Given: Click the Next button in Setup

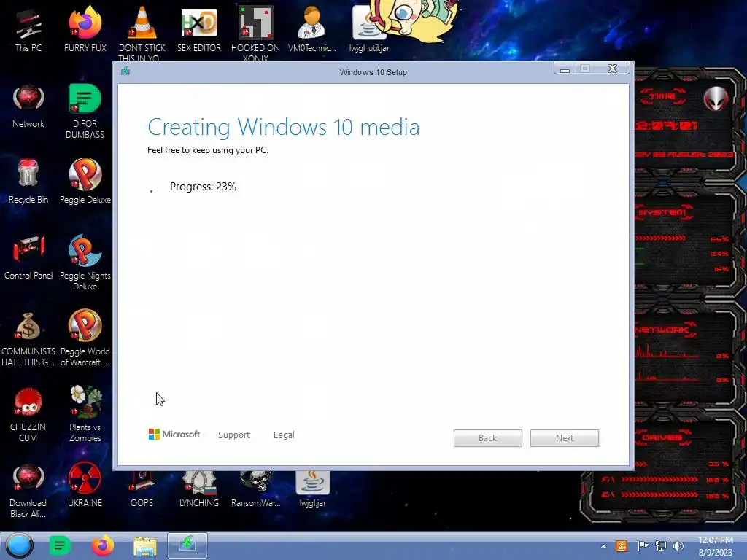Looking at the screenshot, I should pyautogui.click(x=565, y=438).
